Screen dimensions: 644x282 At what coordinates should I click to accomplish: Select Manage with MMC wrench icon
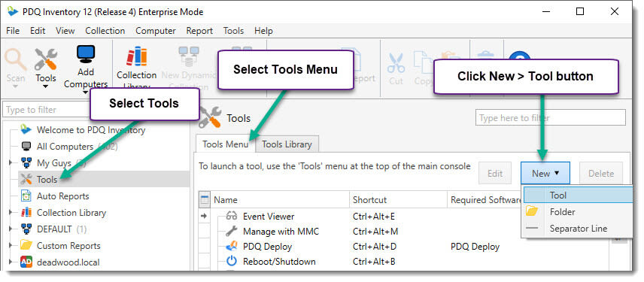pyautogui.click(x=232, y=231)
